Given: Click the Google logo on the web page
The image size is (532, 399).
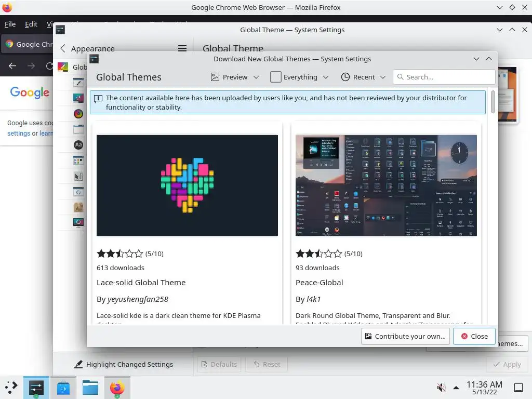Looking at the screenshot, I should 30,92.
